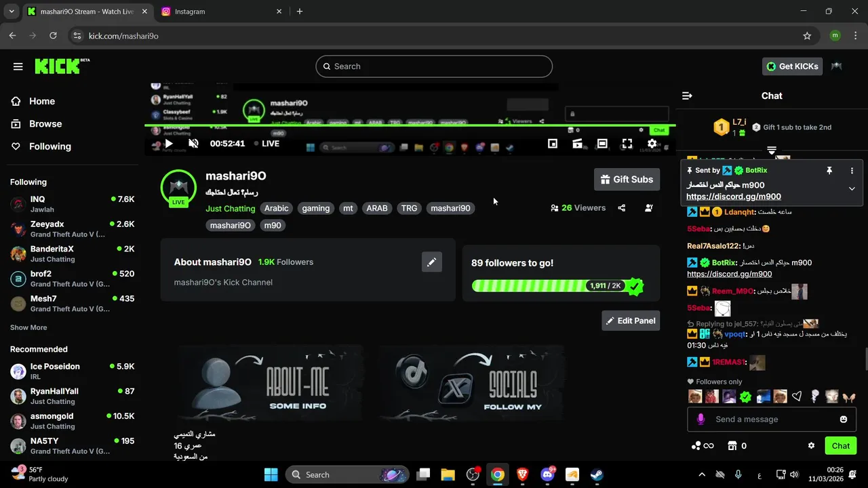The height and width of the screenshot is (488, 868).
Task: Expand the gift leaderboard arrow
Action: coord(772,150)
